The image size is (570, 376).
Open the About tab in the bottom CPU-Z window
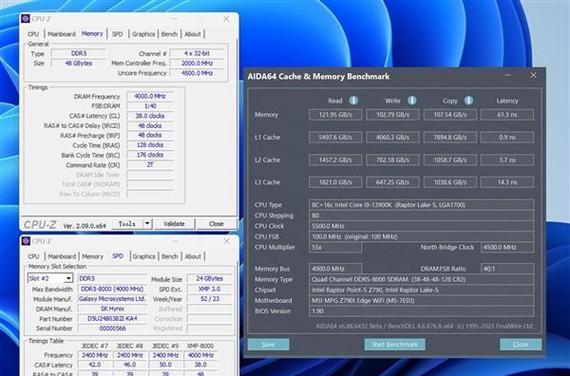click(193, 256)
